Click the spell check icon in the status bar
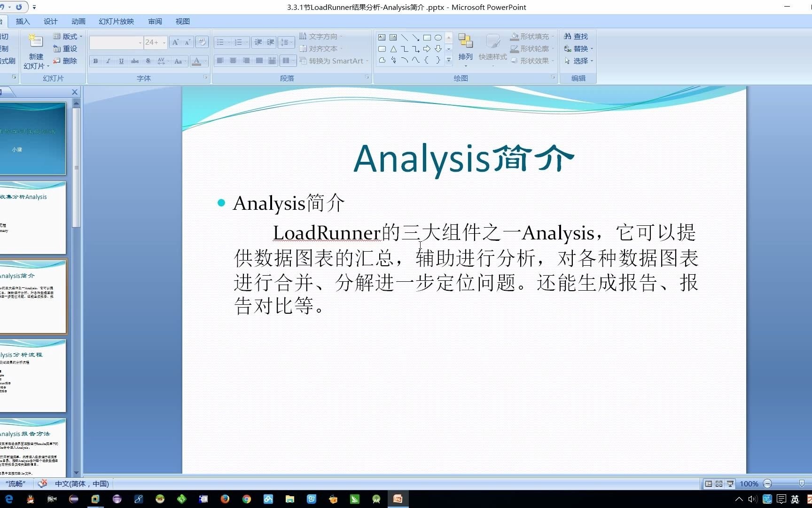The height and width of the screenshot is (508, 812). [43, 483]
